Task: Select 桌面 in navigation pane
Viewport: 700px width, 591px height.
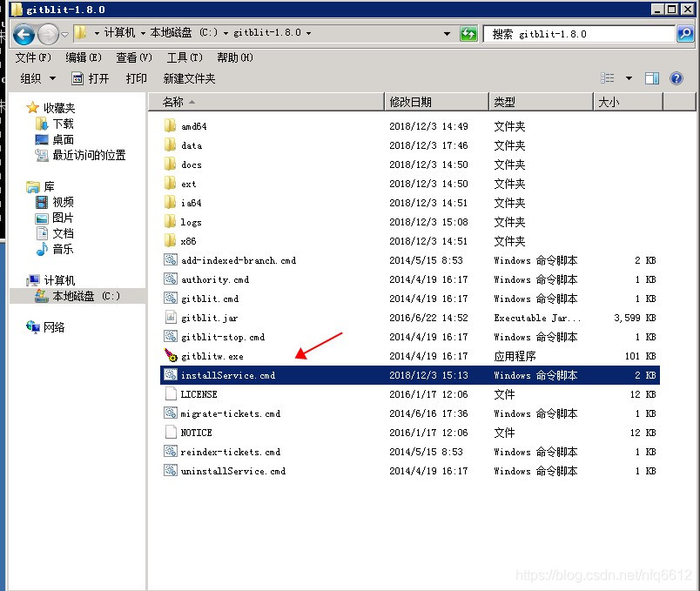Action: pyautogui.click(x=63, y=139)
